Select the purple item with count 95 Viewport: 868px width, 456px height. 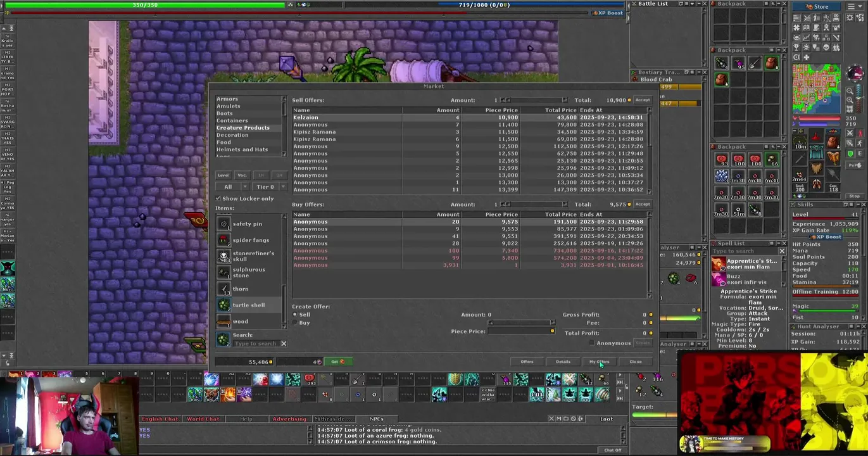(738, 63)
